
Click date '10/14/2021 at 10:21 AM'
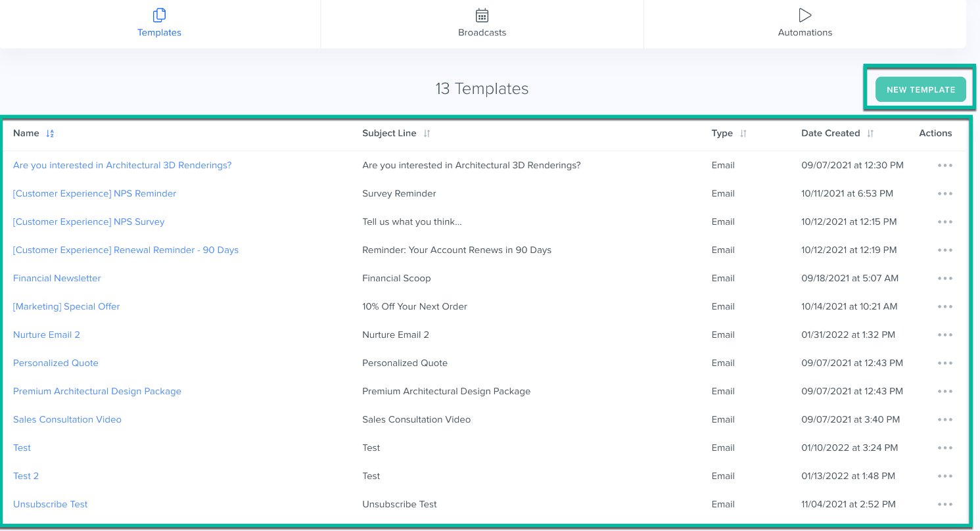tap(849, 307)
